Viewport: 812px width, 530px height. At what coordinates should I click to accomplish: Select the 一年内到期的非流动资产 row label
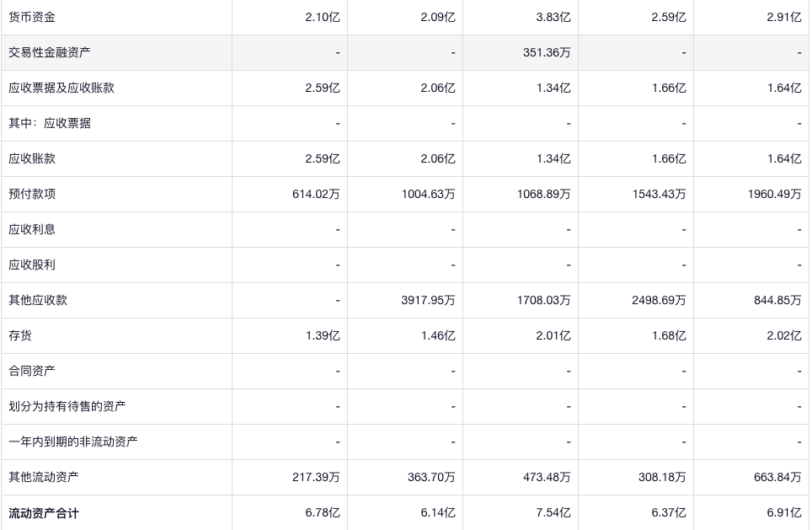click(x=73, y=442)
